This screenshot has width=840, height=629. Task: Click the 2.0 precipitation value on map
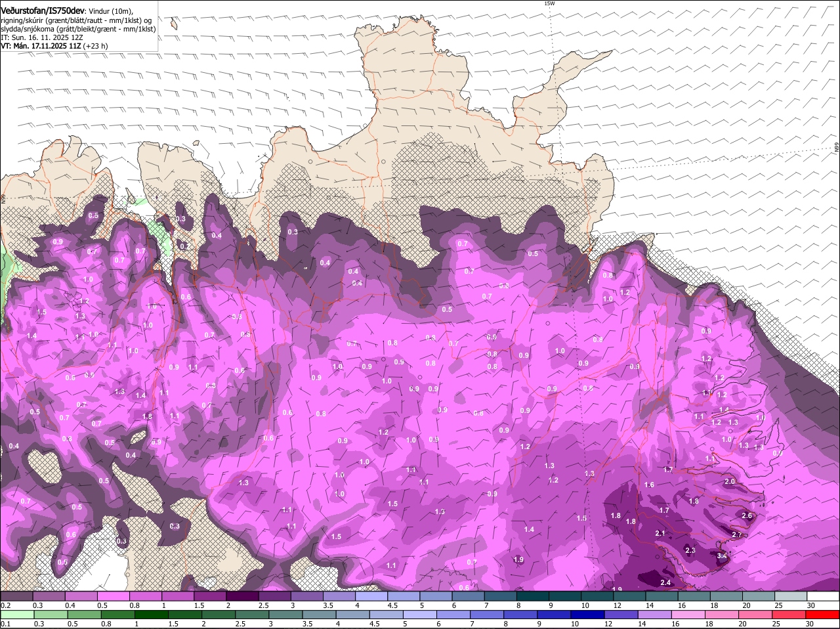point(730,481)
